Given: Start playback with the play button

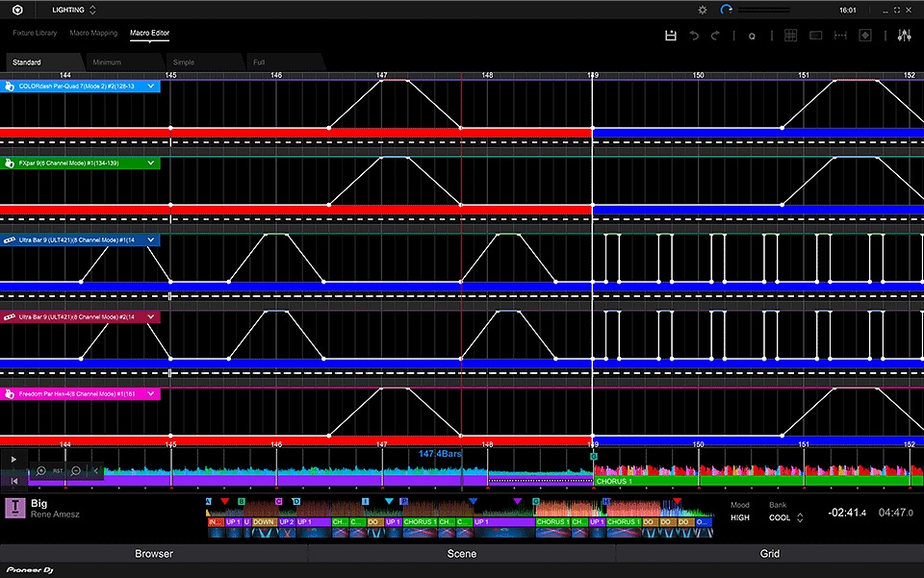Looking at the screenshot, I should point(14,460).
